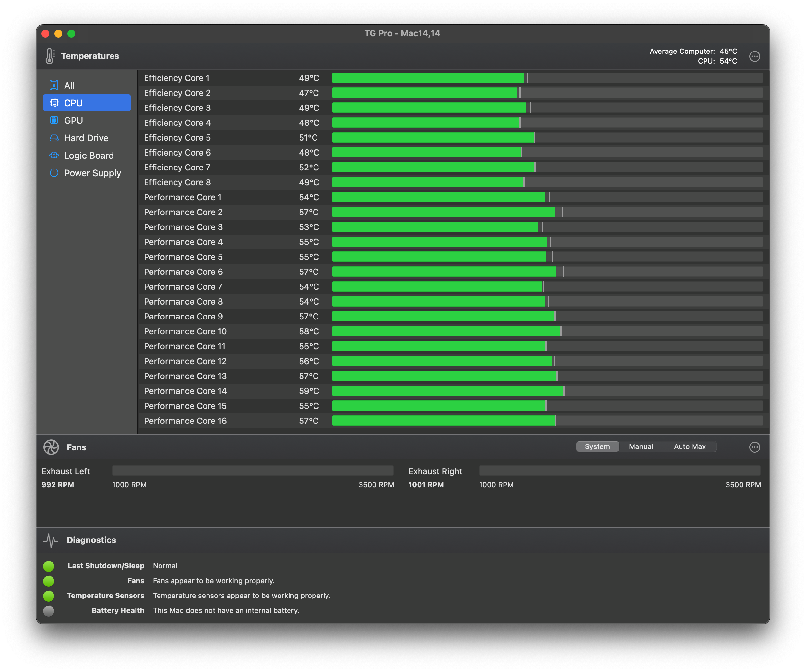806x672 pixels.
Task: Click the Exhaust Left fan speed bar
Action: [253, 471]
